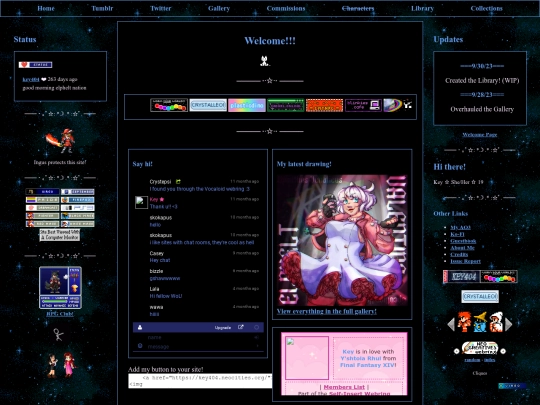
Task: Click the black-outfit pixel character sprite
Action: (x=52, y=365)
